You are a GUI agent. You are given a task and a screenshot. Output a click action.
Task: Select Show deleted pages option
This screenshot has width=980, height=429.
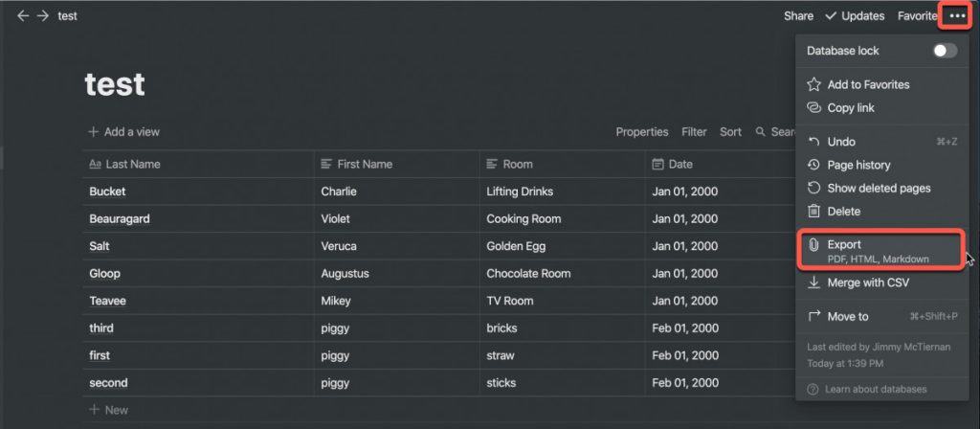[x=881, y=189]
